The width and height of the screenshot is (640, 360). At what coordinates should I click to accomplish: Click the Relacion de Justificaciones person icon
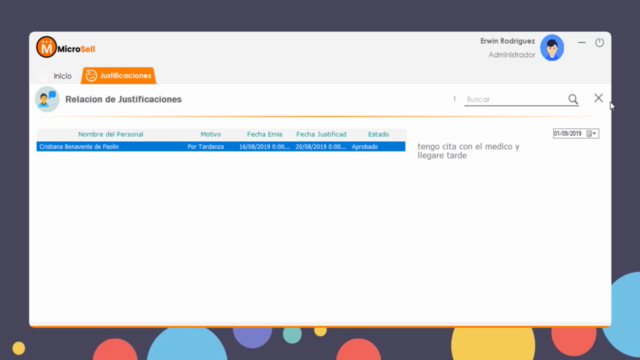click(47, 99)
